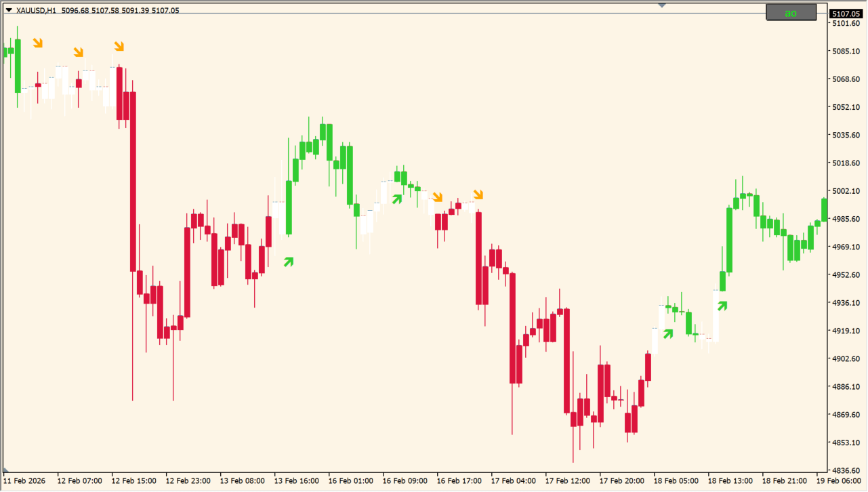The height and width of the screenshot is (492, 868).
Task: Click the OHLC values in the chart header
Action: (x=120, y=10)
